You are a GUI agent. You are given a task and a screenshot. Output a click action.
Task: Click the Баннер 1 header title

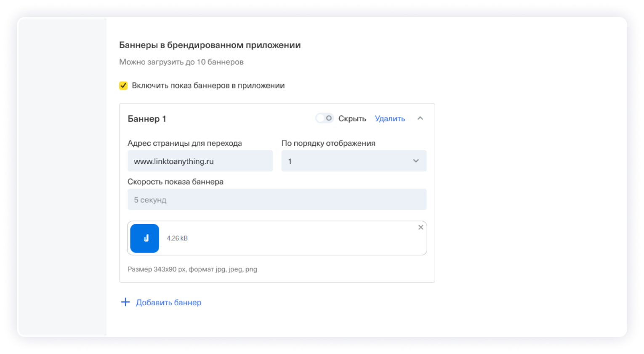click(147, 119)
